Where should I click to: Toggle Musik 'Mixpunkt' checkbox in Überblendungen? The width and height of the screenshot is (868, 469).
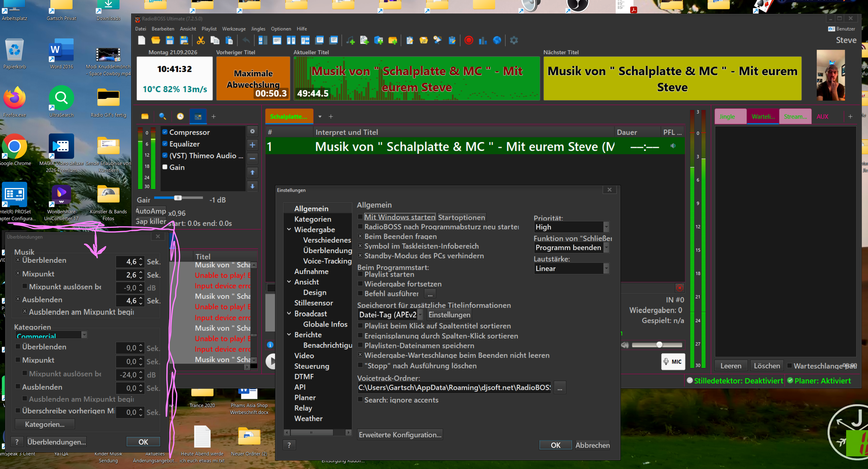point(18,273)
